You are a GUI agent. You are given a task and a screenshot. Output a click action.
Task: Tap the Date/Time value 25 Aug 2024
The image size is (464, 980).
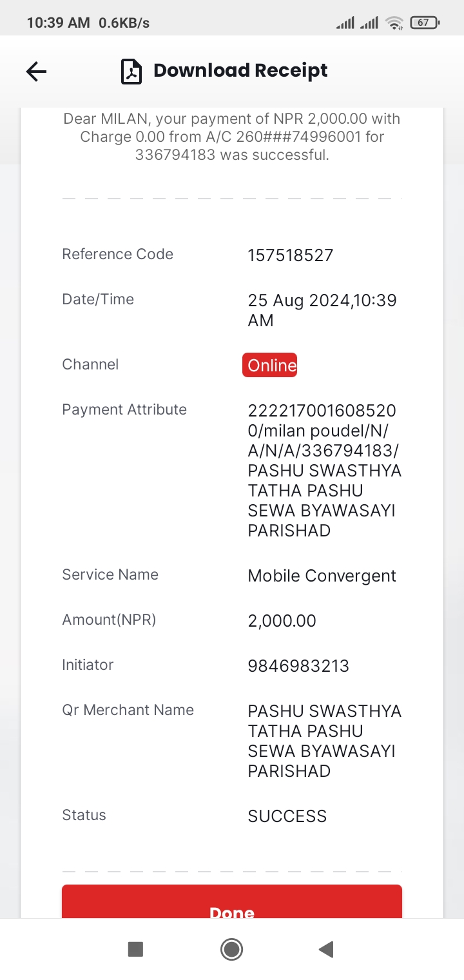pos(322,310)
